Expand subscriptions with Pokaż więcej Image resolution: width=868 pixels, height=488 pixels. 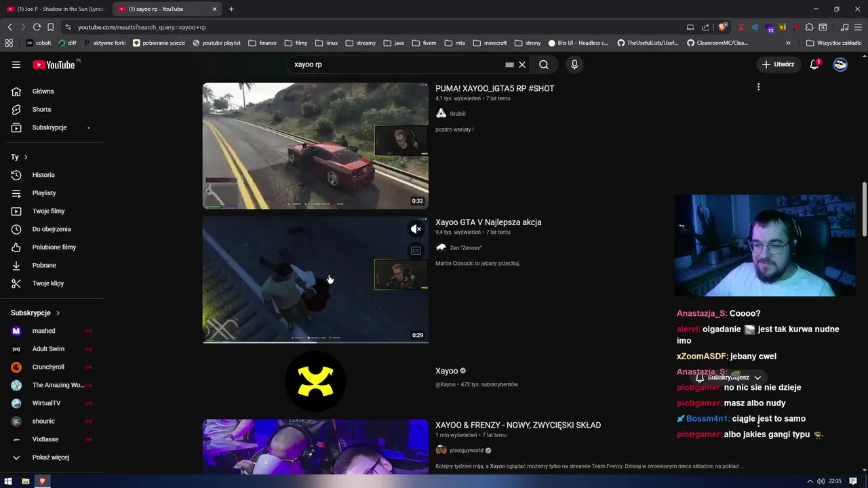pyautogui.click(x=52, y=457)
